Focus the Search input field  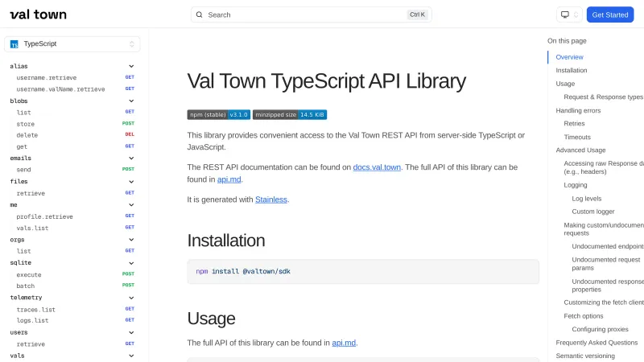(306, 14)
